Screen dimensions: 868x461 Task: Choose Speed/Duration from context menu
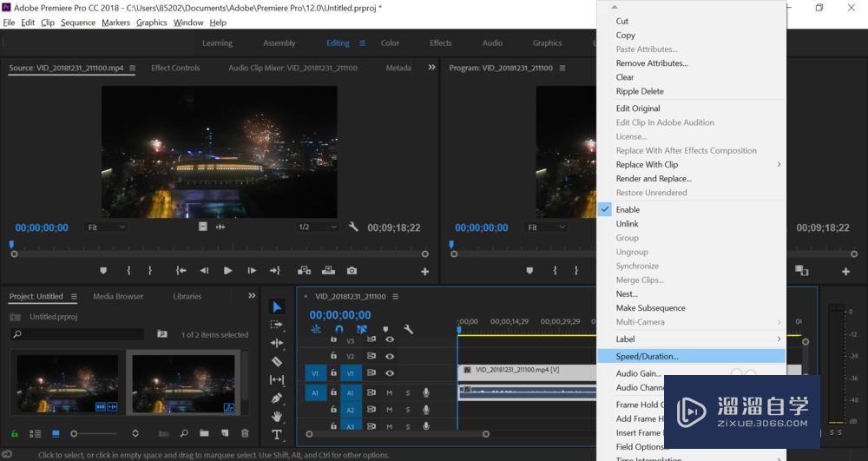[x=692, y=357]
